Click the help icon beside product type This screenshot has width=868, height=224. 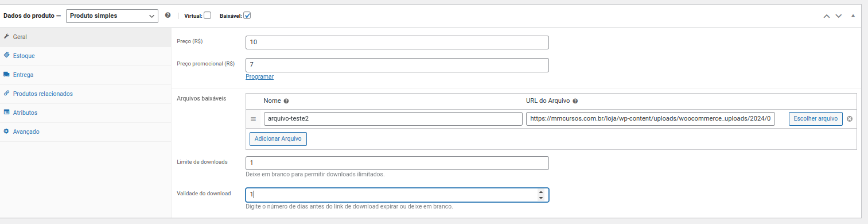point(168,16)
